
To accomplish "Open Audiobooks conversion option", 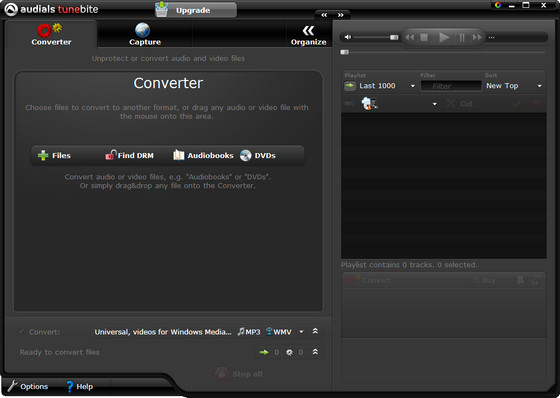I will [x=203, y=155].
